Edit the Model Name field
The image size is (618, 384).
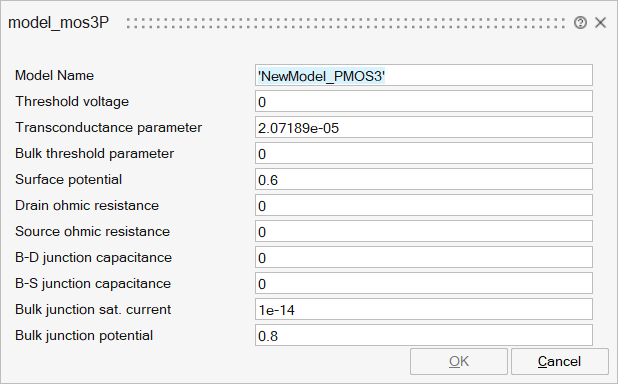(x=424, y=75)
